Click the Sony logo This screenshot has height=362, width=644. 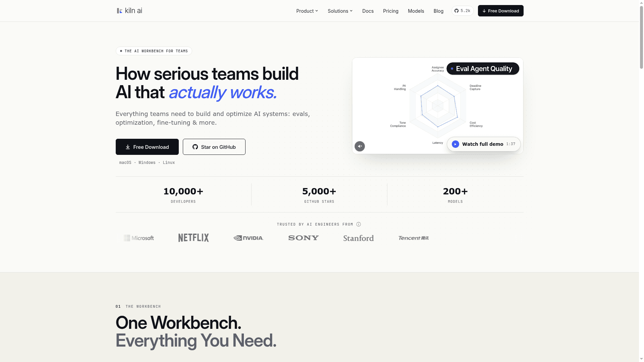pyautogui.click(x=304, y=238)
